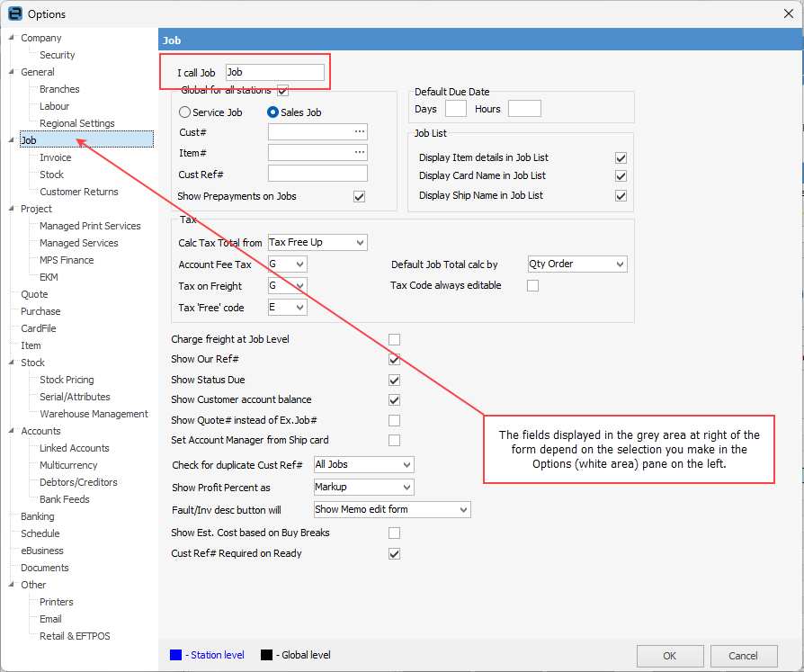
Task: Click the Default Due Date Days field
Action: [456, 109]
